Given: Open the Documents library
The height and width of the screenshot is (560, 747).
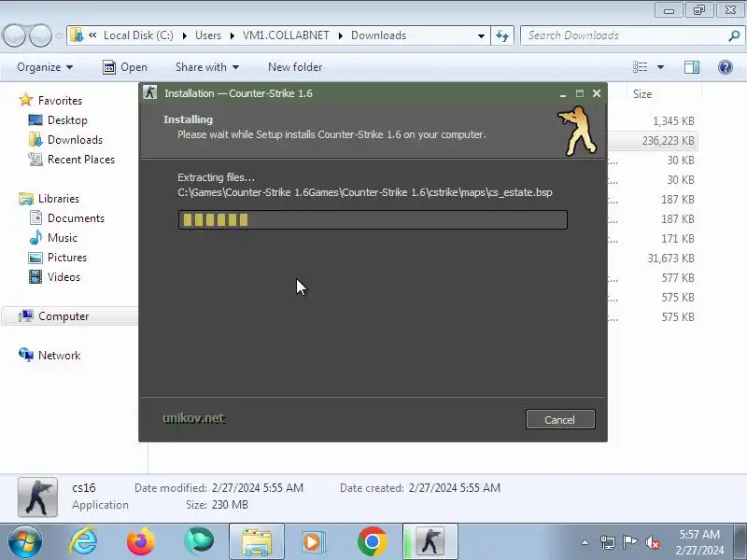Looking at the screenshot, I should tap(76, 218).
